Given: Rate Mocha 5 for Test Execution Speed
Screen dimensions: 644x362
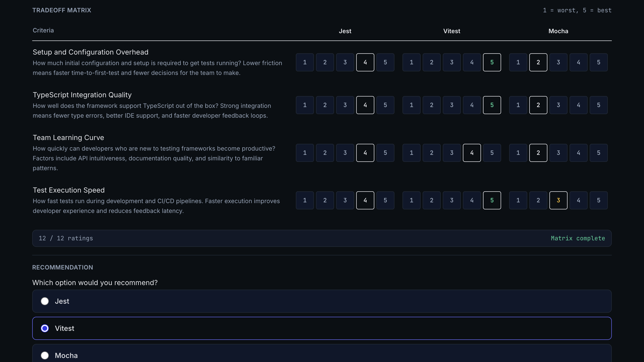Looking at the screenshot, I should (x=598, y=200).
